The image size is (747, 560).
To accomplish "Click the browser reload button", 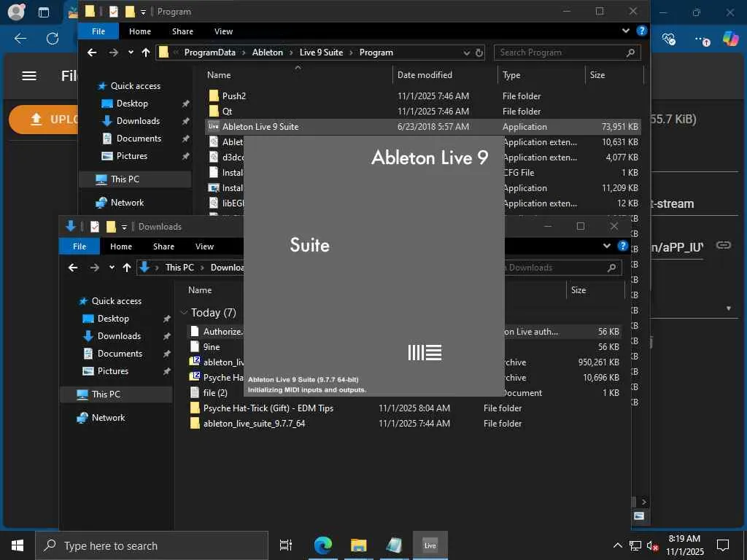I will [53, 39].
